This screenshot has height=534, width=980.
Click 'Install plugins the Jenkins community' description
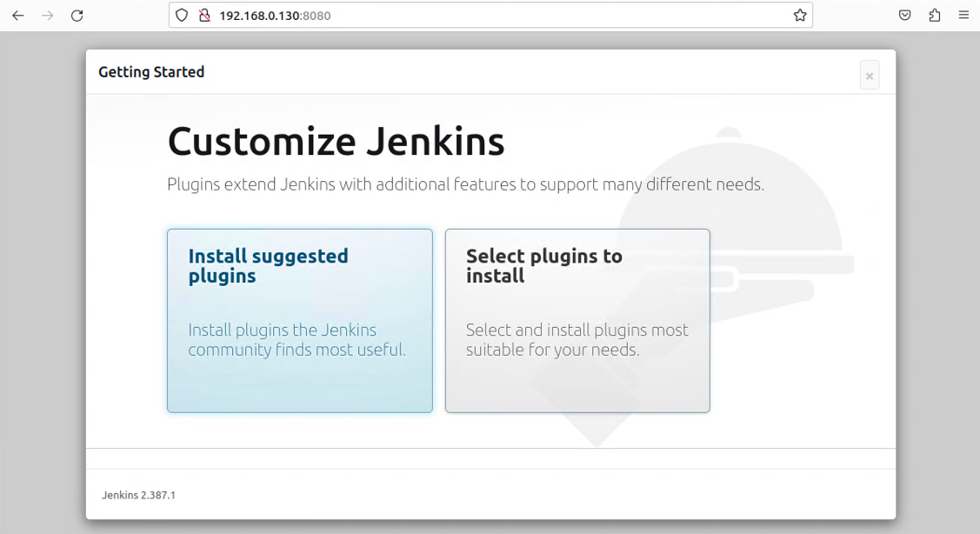pyautogui.click(x=297, y=340)
